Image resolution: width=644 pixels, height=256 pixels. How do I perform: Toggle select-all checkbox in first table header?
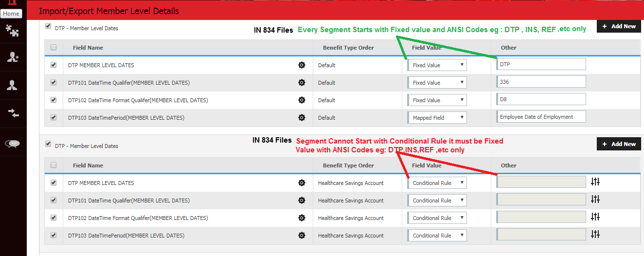(x=54, y=47)
